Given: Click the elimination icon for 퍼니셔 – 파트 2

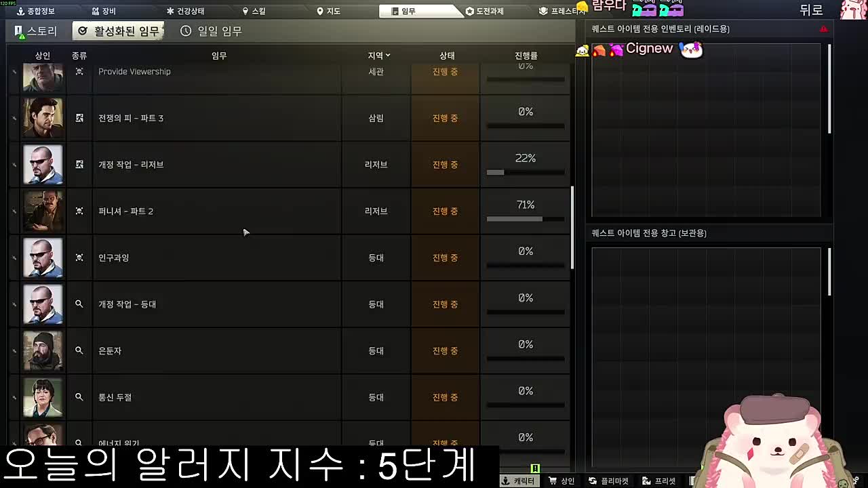Looking at the screenshot, I should pos(79,211).
